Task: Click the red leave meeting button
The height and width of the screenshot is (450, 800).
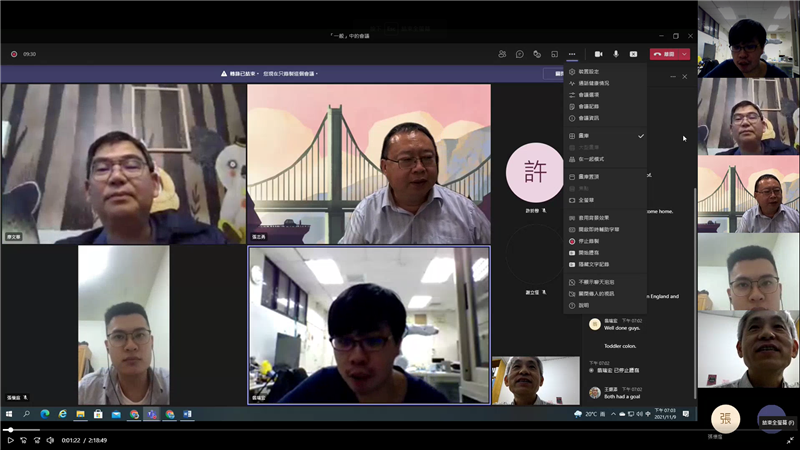Action: [x=664, y=54]
